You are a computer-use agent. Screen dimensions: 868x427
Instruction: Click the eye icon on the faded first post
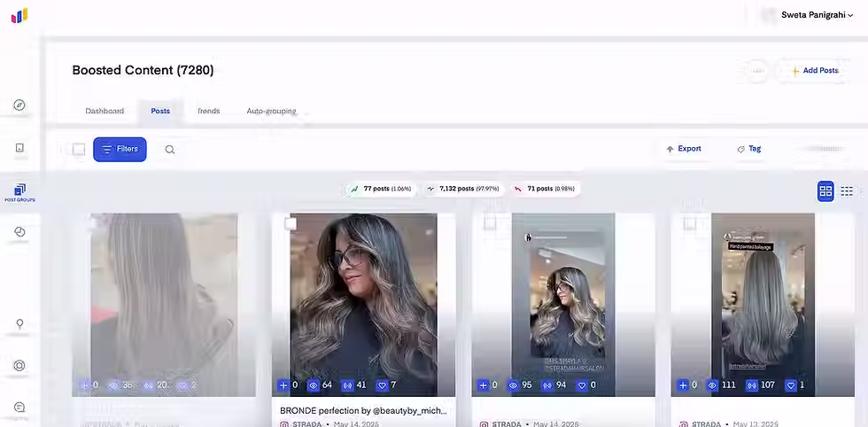click(x=113, y=384)
